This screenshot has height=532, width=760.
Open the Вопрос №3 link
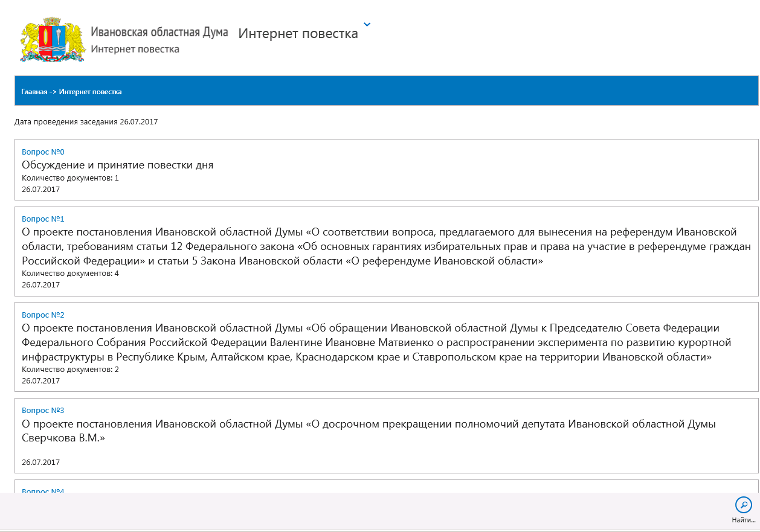43,411
